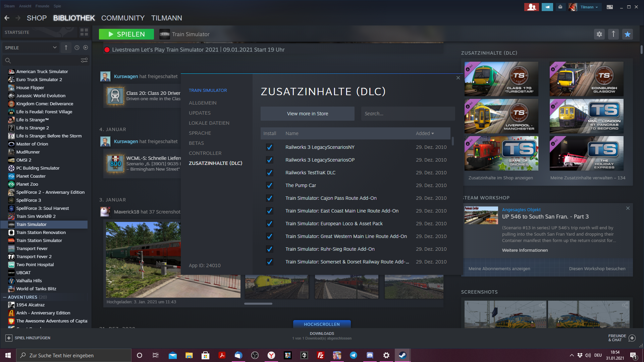Click the Friends & Chat plus icon

pyautogui.click(x=632, y=338)
